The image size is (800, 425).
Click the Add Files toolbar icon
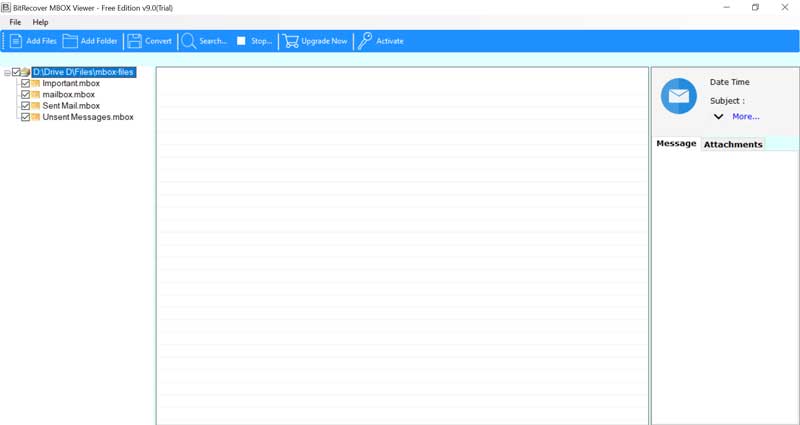(x=16, y=41)
